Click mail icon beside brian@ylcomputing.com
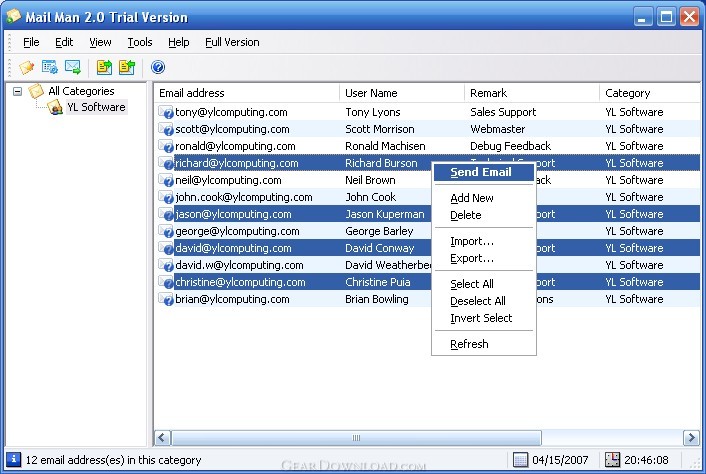 [166, 299]
